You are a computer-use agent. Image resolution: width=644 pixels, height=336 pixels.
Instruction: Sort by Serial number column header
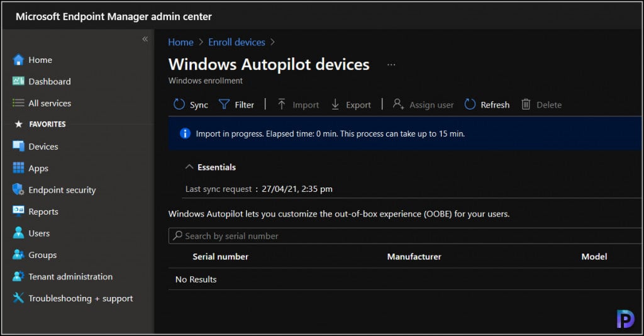221,257
